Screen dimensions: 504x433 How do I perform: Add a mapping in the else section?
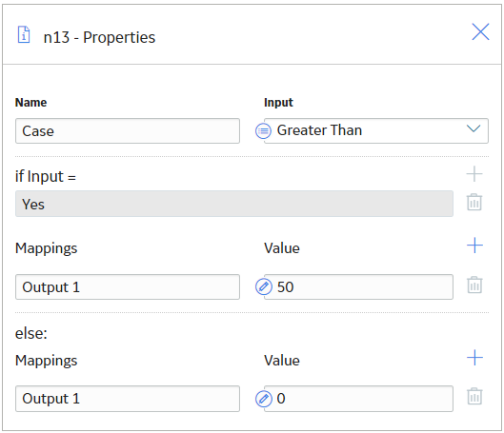click(474, 358)
